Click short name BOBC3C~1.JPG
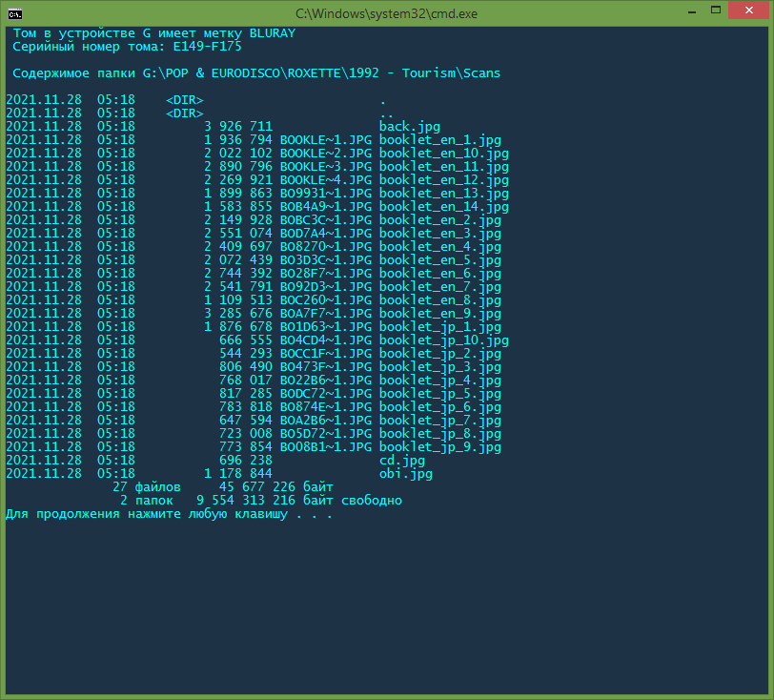Screen dimensions: 774x700 tap(326, 220)
